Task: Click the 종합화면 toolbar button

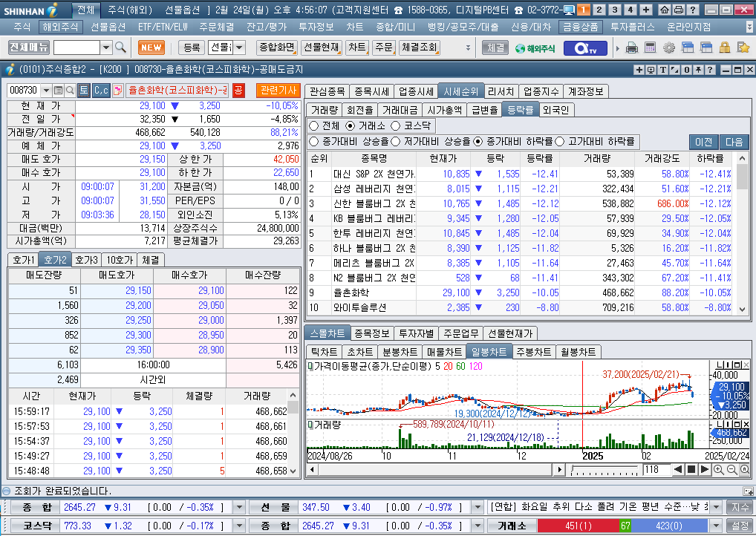Action: [x=277, y=48]
